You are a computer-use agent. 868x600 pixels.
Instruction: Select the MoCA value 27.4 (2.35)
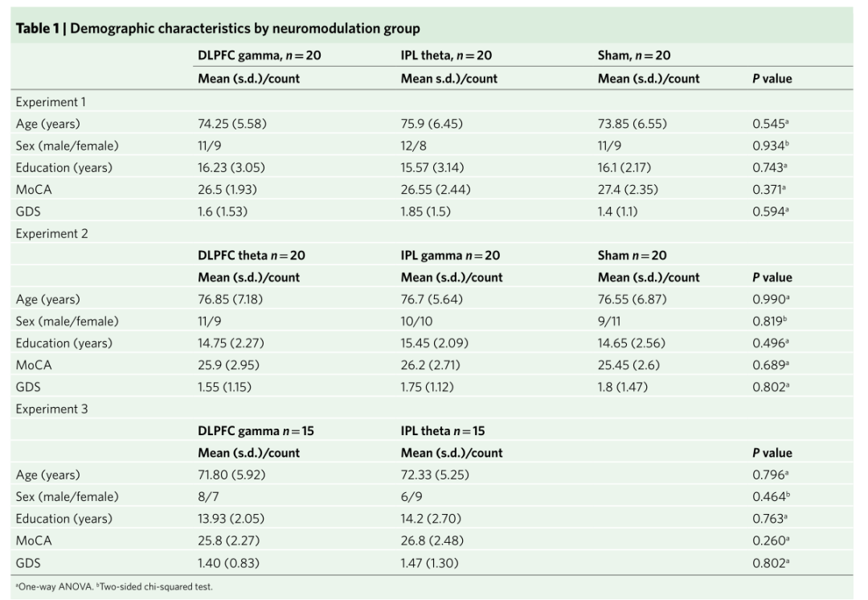coord(633,190)
